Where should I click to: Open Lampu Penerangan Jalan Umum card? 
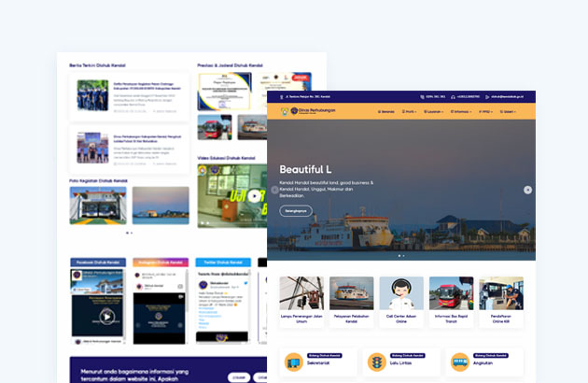pyautogui.click(x=301, y=298)
